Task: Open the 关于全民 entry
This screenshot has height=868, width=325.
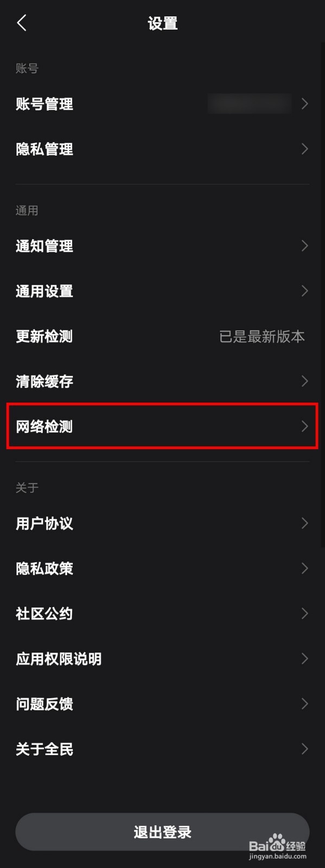Action: point(162,749)
